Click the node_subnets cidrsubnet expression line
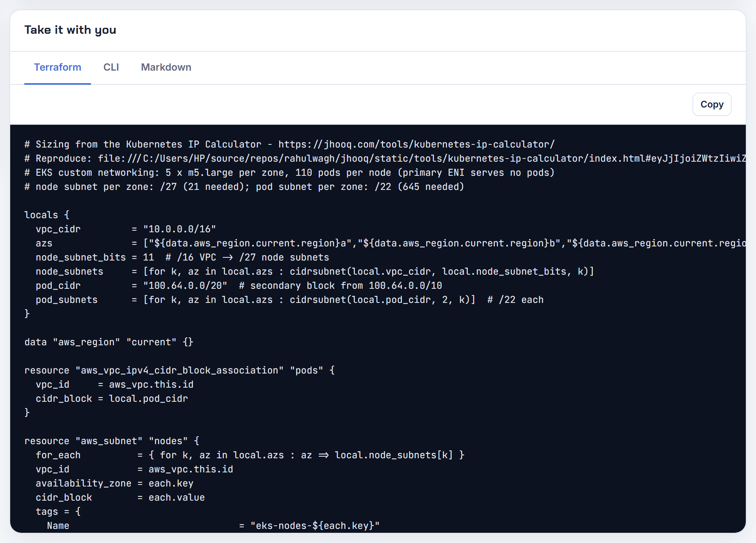Screen dimensions: 756x543 point(315,271)
